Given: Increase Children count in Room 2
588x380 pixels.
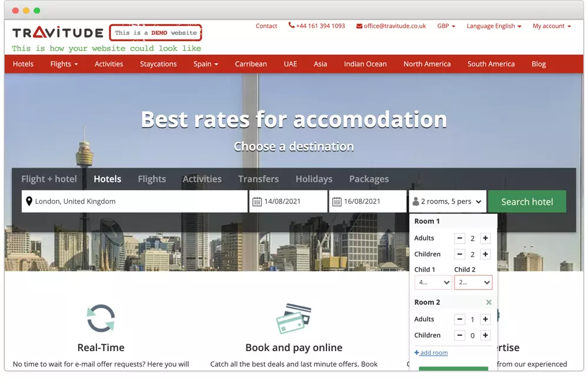Looking at the screenshot, I should click(x=485, y=335).
